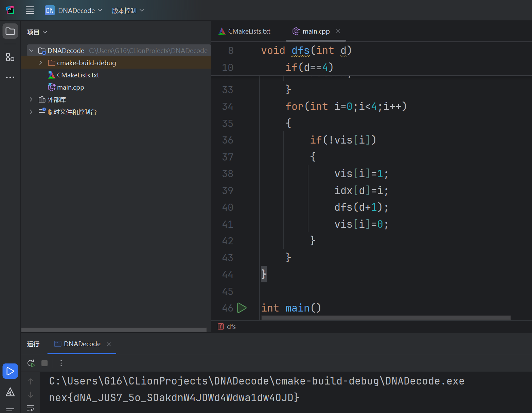Open the Structure tool window icon
The height and width of the screenshot is (413, 532).
tap(10, 57)
